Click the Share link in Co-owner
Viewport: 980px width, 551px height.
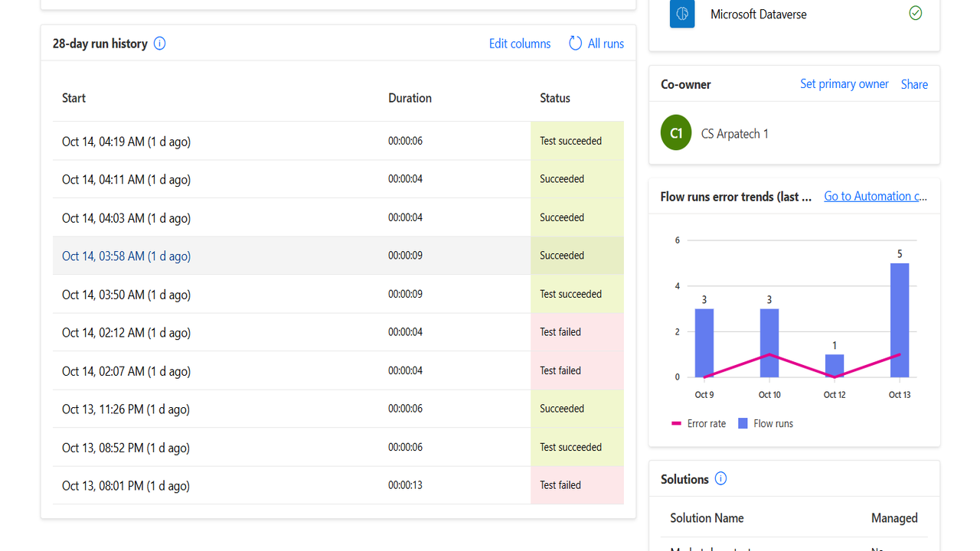tap(914, 84)
